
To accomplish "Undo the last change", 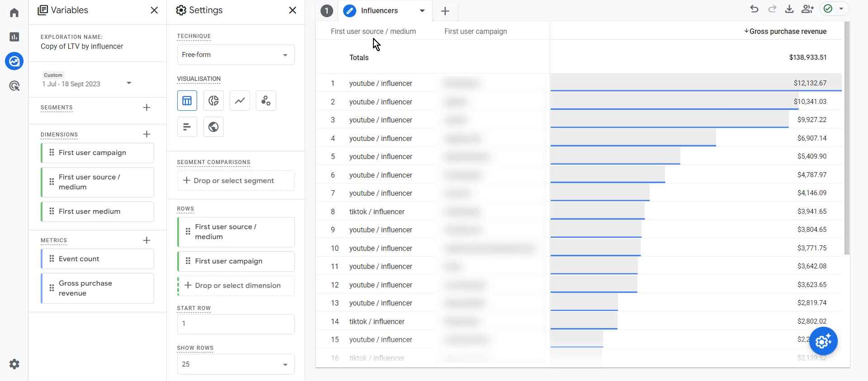I will point(754,9).
